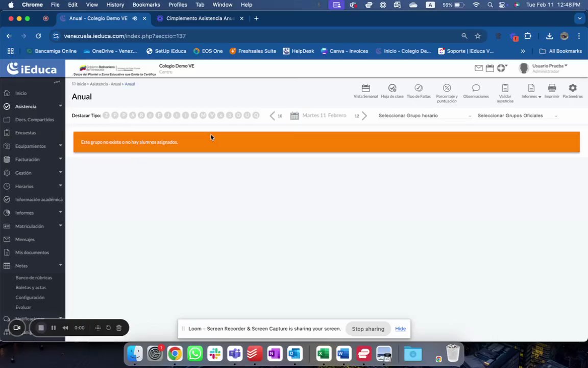Restart the Loom recording
Viewport: 588px width, 368px height.
tap(108, 328)
